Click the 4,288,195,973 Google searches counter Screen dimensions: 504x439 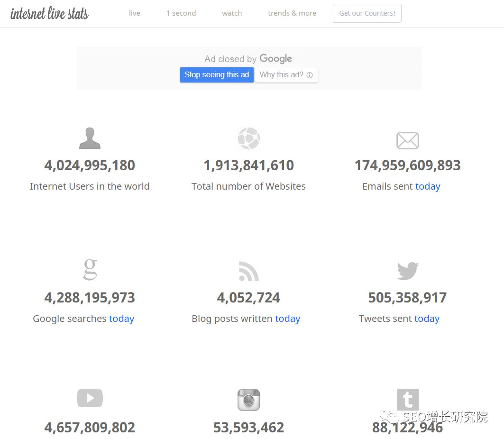tap(90, 298)
